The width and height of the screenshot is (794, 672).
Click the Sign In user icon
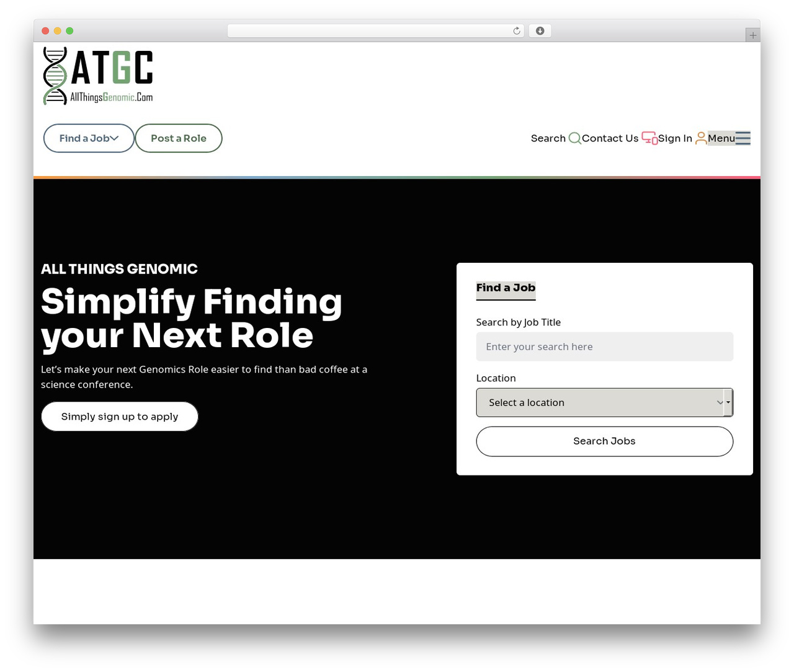[701, 138]
